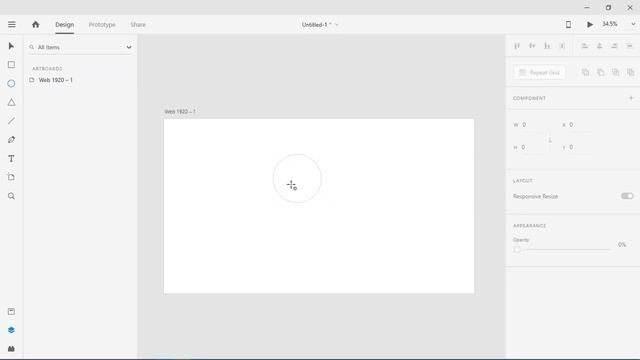Click the distribute horizontally icon

click(x=629, y=46)
